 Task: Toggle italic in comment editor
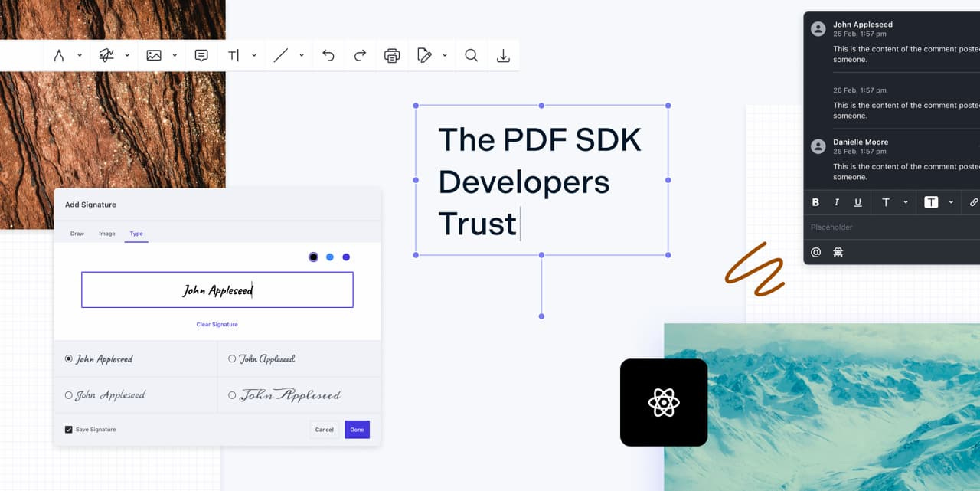tap(836, 202)
